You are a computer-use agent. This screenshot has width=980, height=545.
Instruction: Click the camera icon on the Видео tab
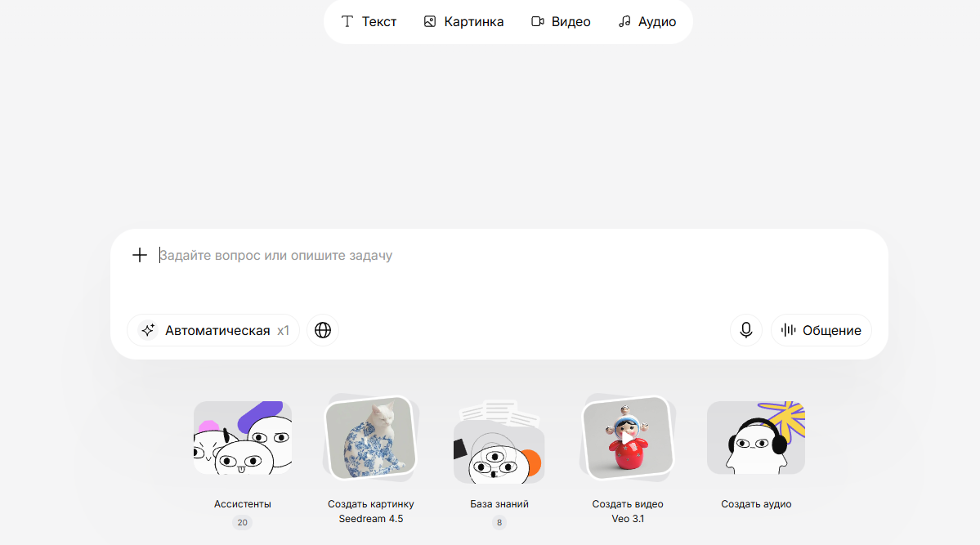(537, 22)
